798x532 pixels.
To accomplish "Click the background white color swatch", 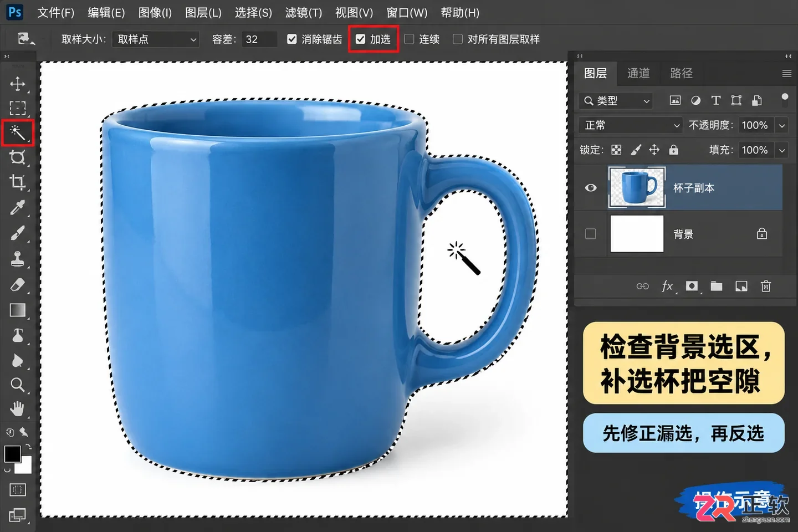I will click(24, 466).
